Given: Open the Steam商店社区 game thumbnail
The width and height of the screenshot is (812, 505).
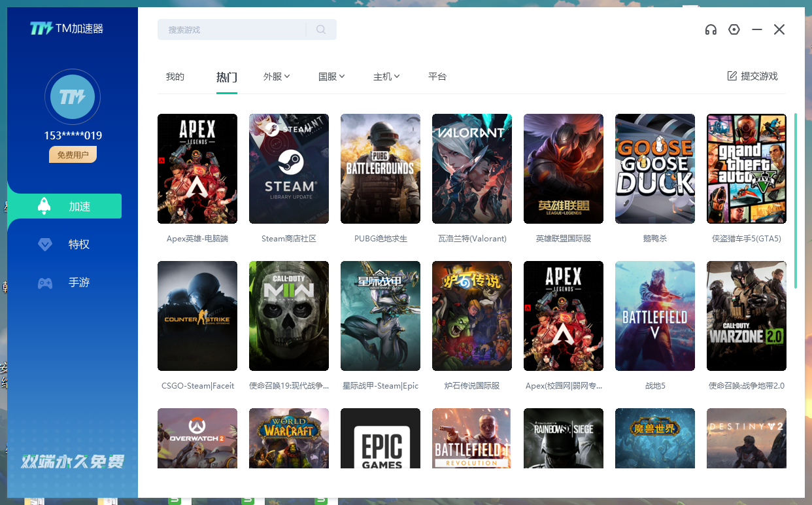Looking at the screenshot, I should (x=289, y=169).
